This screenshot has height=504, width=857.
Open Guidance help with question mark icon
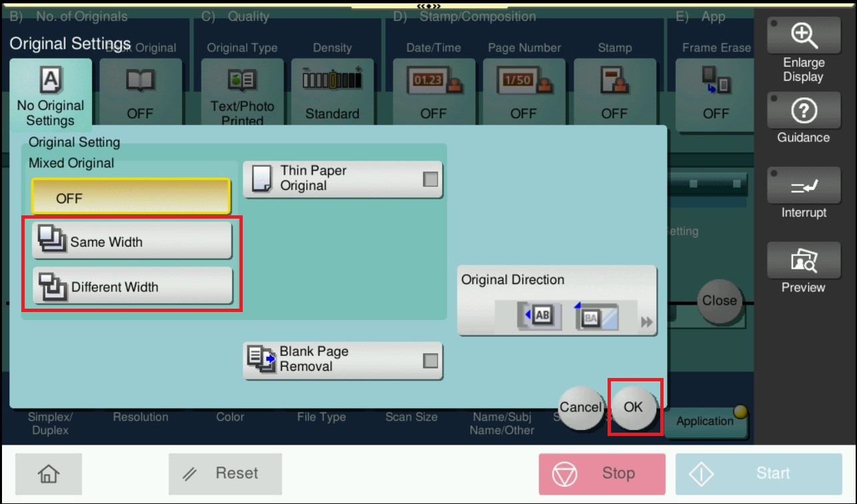pos(803,119)
